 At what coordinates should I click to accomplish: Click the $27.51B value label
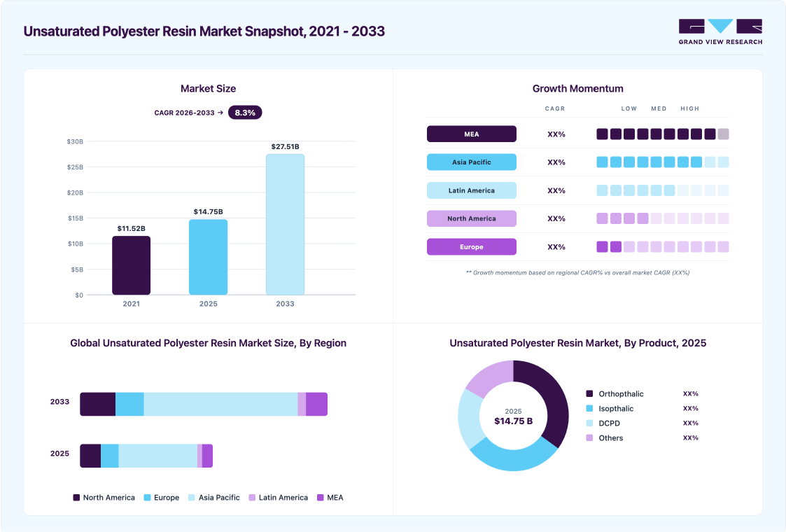[286, 146]
